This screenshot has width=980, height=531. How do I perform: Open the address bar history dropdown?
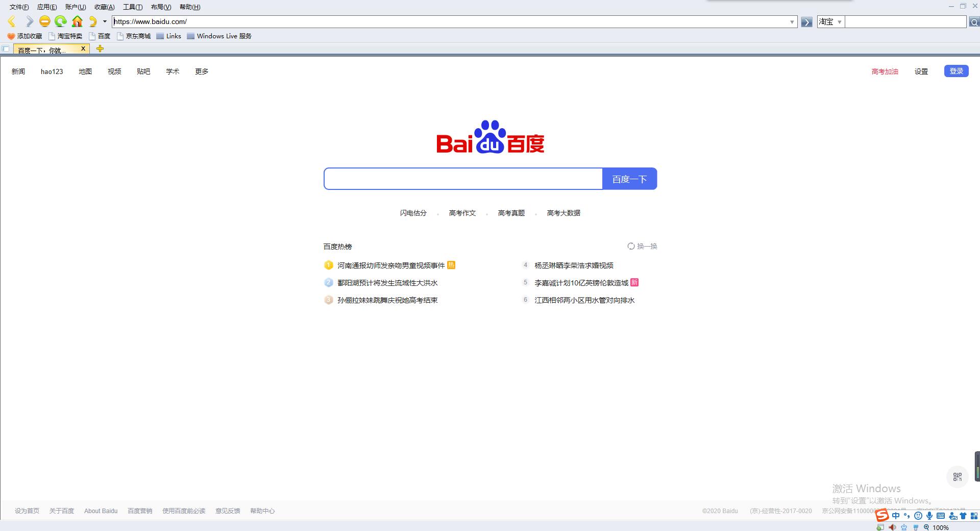[x=792, y=21]
